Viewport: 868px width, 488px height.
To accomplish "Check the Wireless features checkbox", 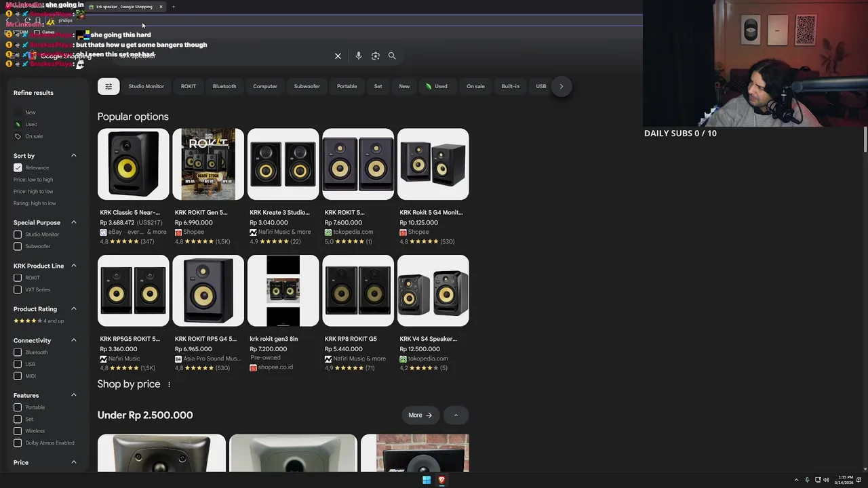I will 18,431.
